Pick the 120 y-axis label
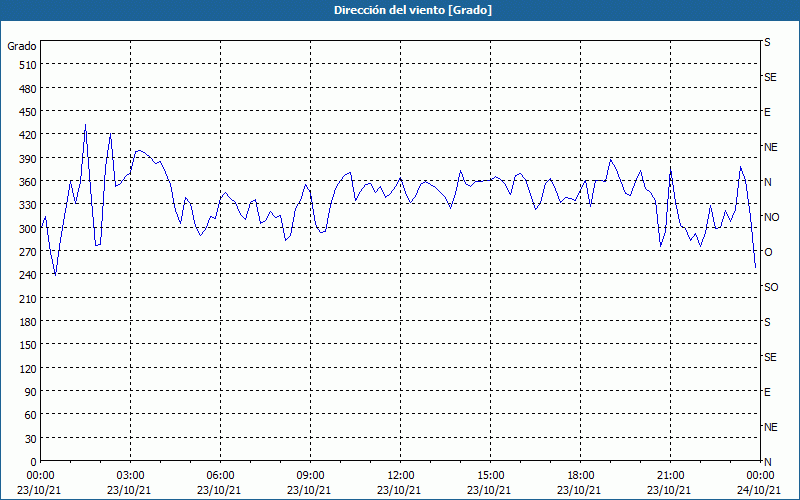 point(28,369)
